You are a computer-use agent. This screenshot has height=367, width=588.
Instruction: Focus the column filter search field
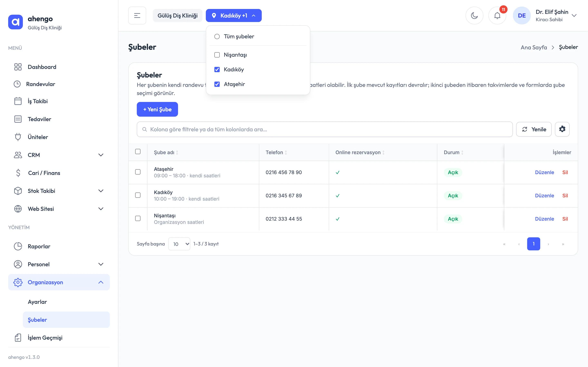tap(325, 129)
